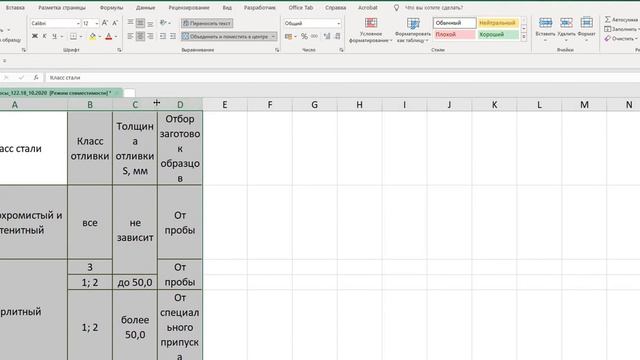Switch to Разметка страницы tab
The height and width of the screenshot is (360, 640).
point(62,8)
